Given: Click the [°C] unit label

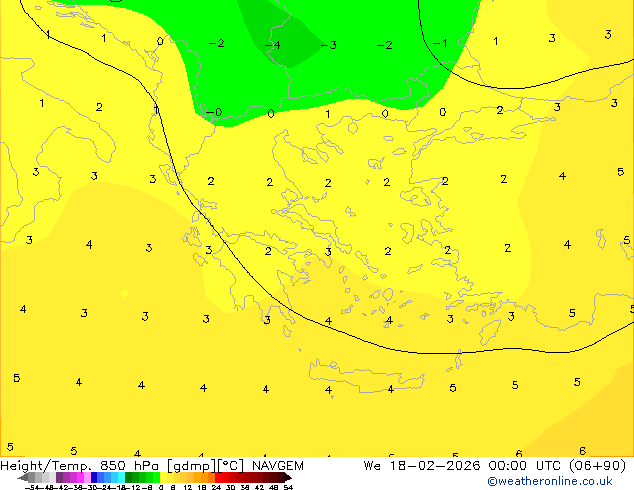Looking at the screenshot, I should tap(231, 466).
